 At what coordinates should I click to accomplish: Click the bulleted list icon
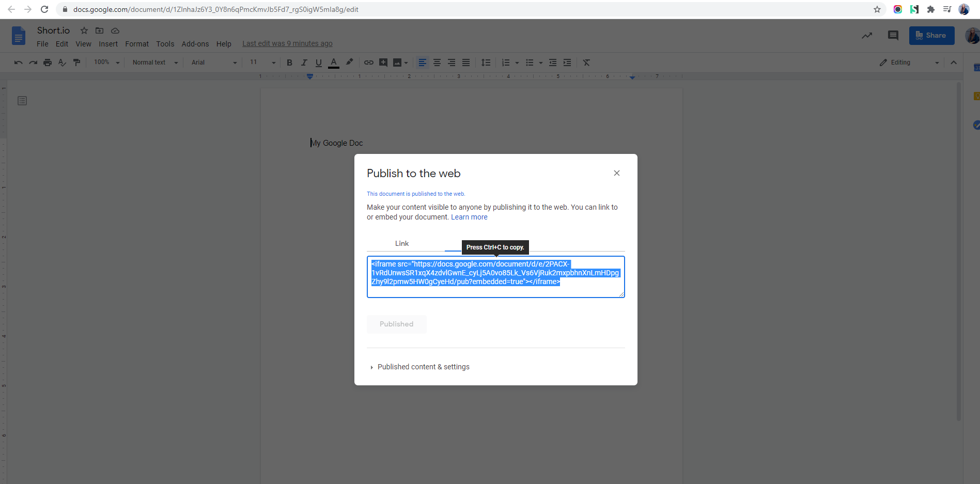click(x=530, y=63)
